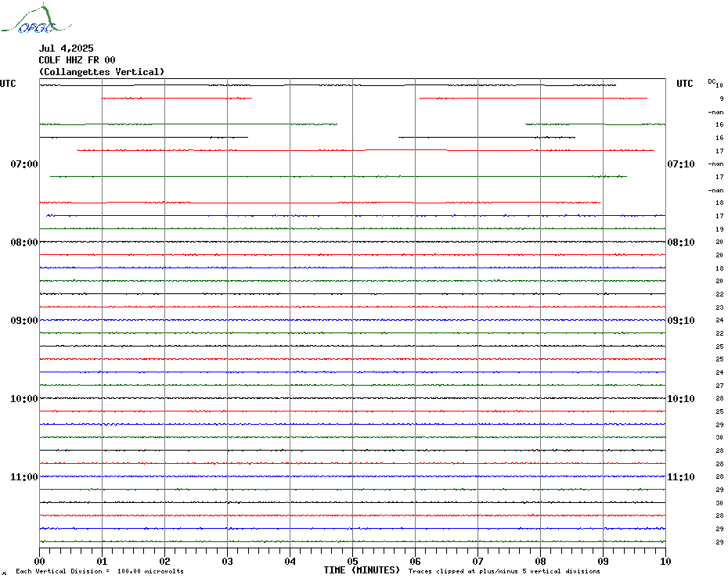728x582 pixels.
Task: Click the DC value 27 in right column
Action: pyautogui.click(x=719, y=386)
